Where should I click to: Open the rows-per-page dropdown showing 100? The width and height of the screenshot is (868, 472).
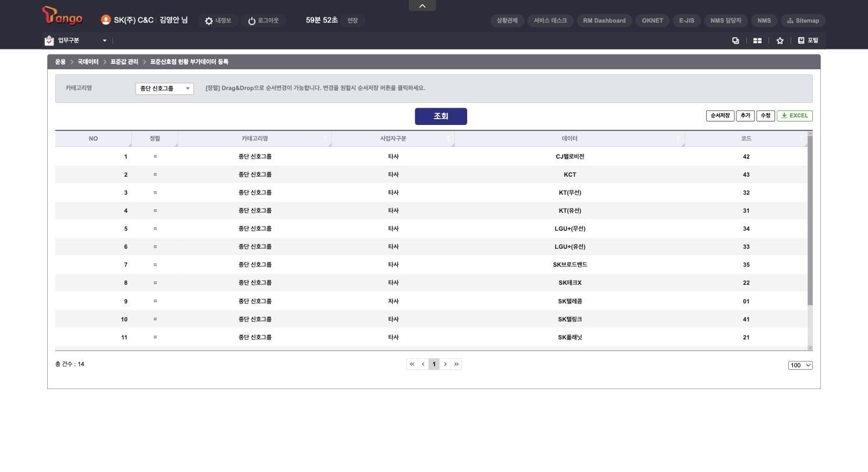click(x=801, y=365)
